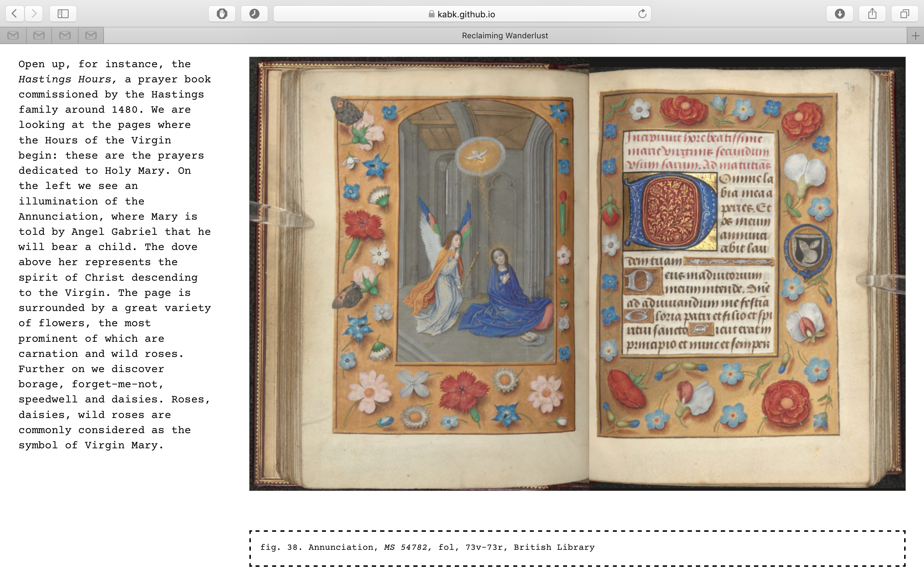Open the Share menu
Image resolution: width=924 pixels, height=578 pixels.
click(872, 14)
